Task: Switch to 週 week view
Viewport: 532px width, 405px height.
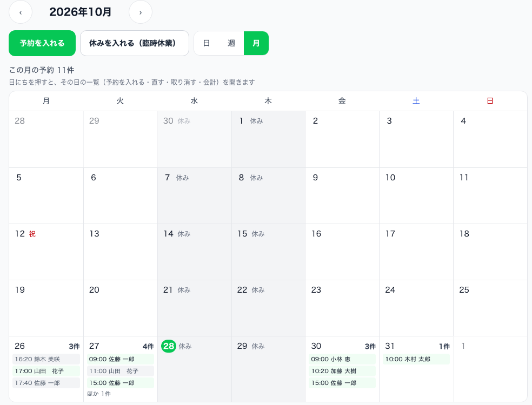Action: coord(231,43)
